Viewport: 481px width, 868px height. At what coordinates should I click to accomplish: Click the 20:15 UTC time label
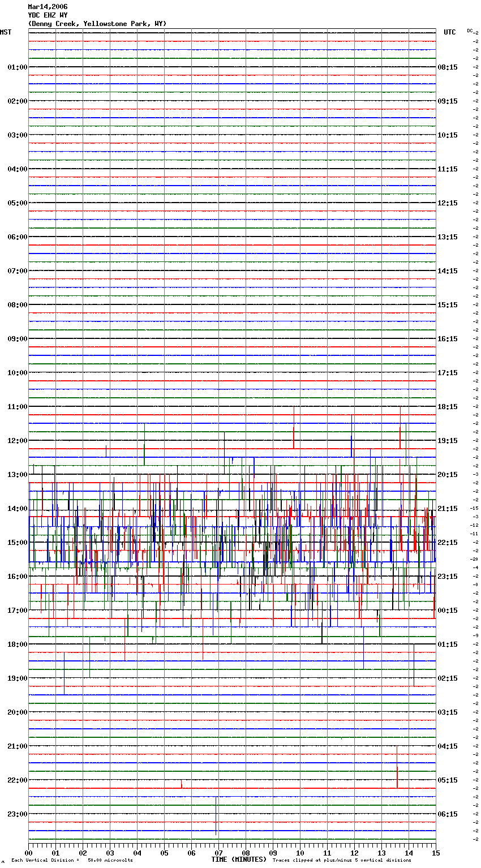click(448, 475)
